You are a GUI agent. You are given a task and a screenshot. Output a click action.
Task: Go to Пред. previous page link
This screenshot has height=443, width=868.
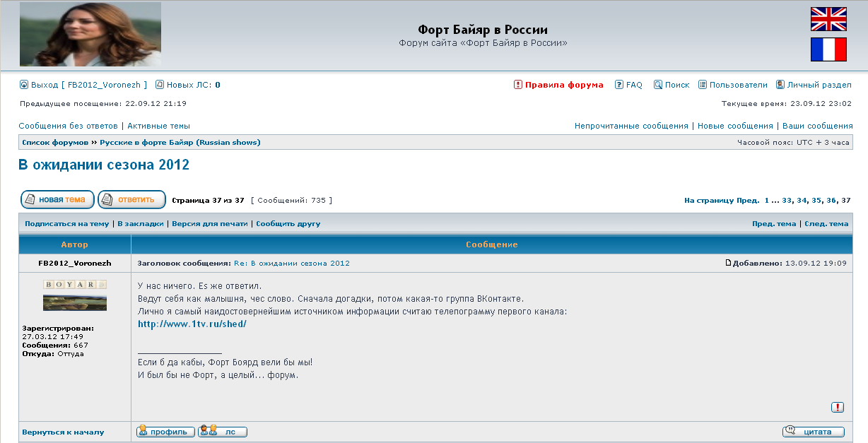(748, 201)
